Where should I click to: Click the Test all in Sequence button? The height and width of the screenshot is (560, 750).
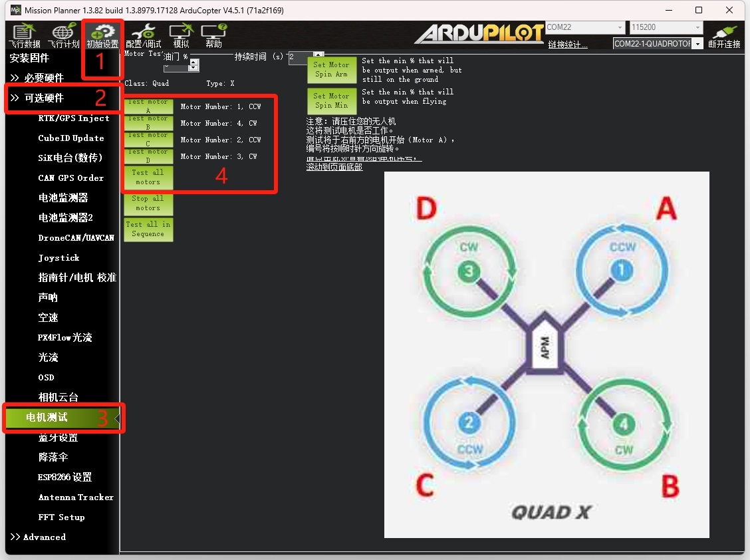148,229
